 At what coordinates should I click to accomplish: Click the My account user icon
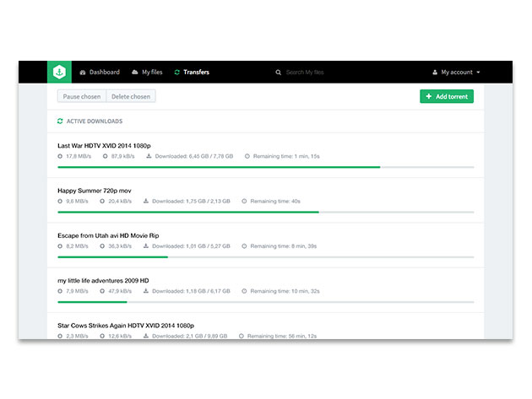coord(435,73)
